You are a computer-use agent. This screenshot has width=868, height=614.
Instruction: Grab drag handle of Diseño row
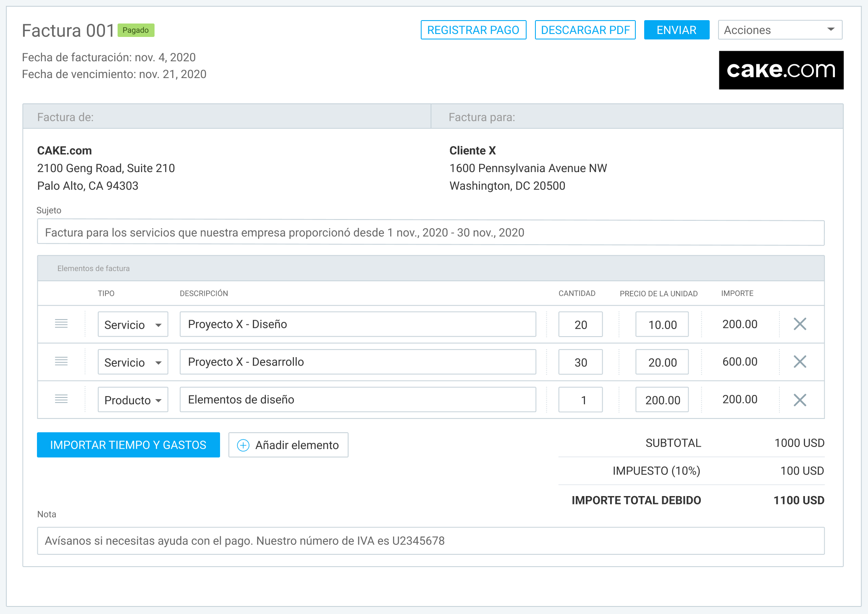click(61, 324)
